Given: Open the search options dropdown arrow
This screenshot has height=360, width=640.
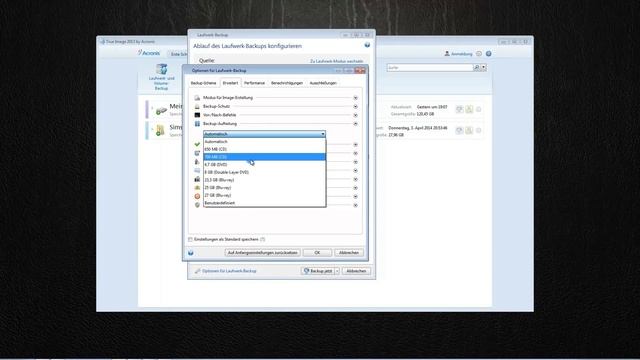Looking at the screenshot, I should coord(484,67).
